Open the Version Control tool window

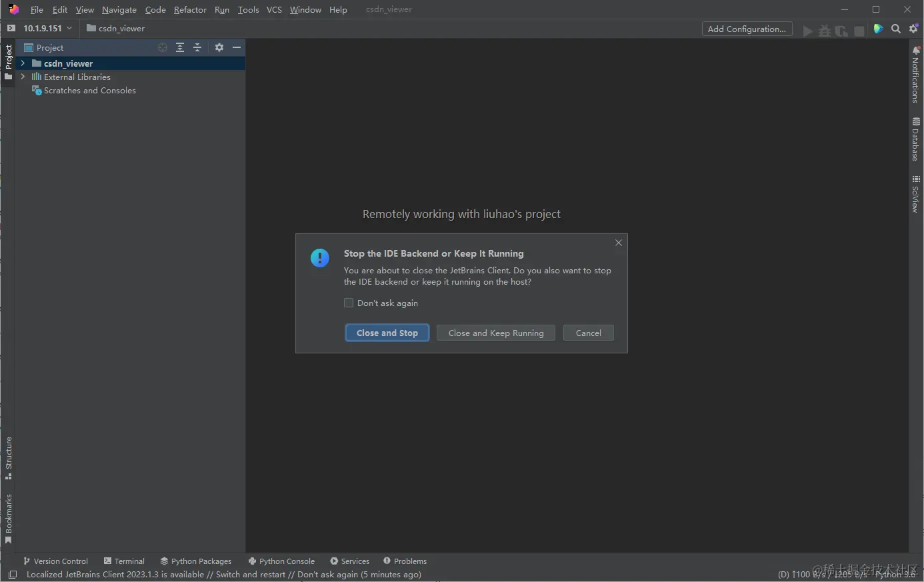click(55, 561)
